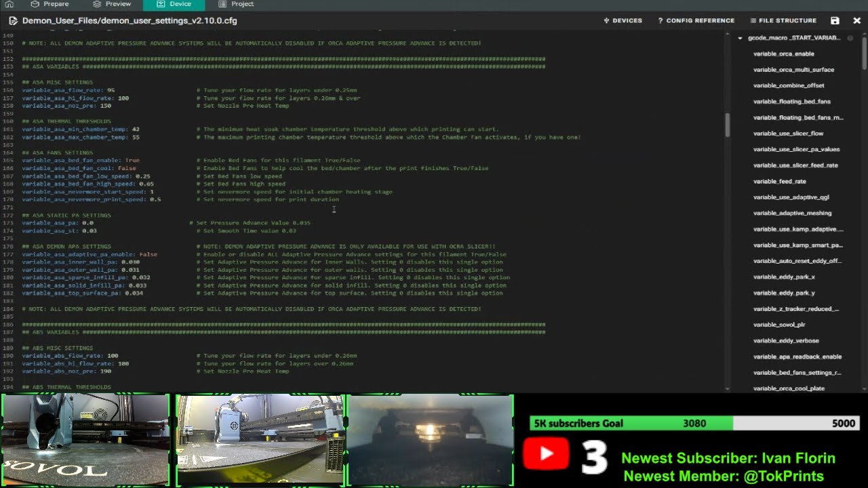Jump to variable_eddy_park_x
This screenshot has height=488, width=868.
pos(784,277)
